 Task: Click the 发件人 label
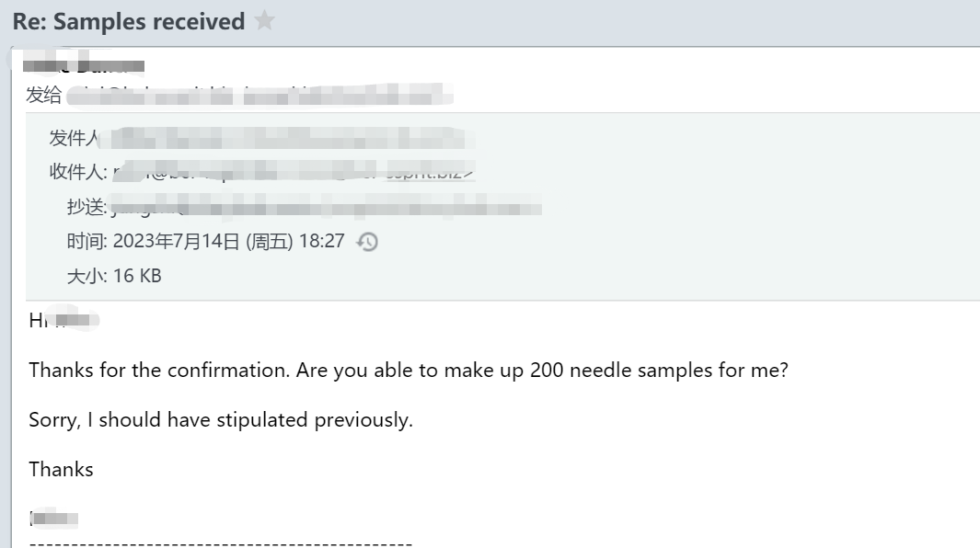74,138
